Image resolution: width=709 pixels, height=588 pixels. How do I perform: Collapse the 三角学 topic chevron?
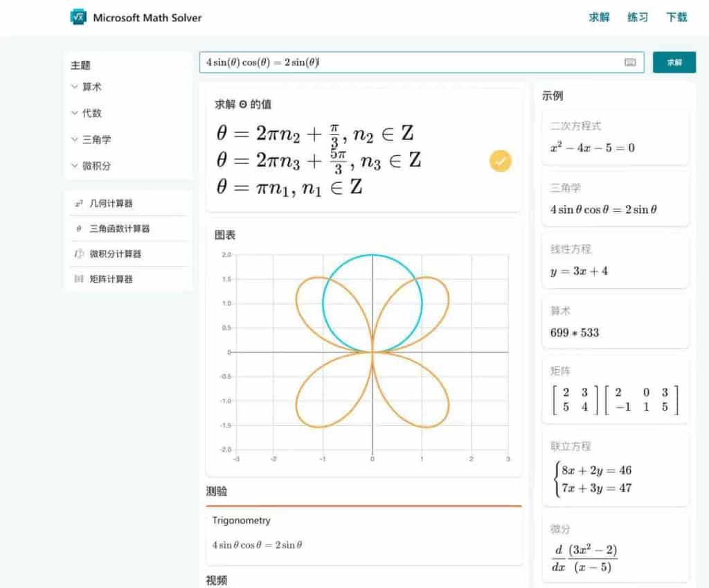tap(75, 139)
